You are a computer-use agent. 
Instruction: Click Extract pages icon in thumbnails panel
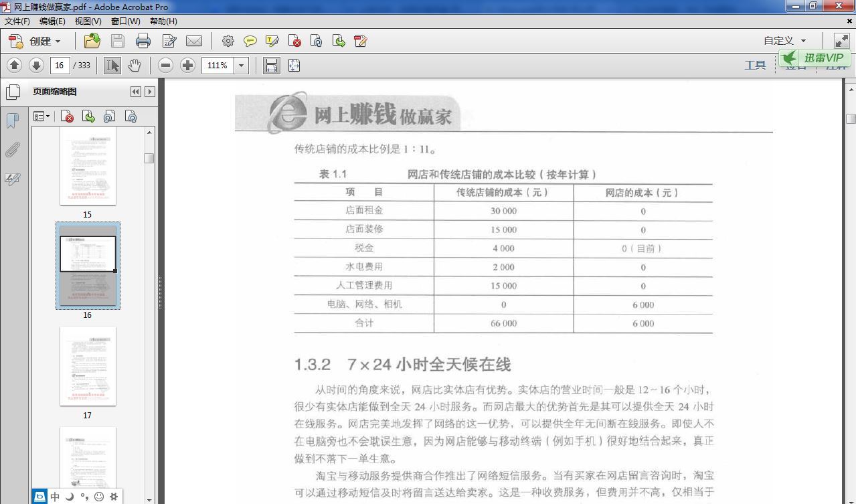point(88,116)
